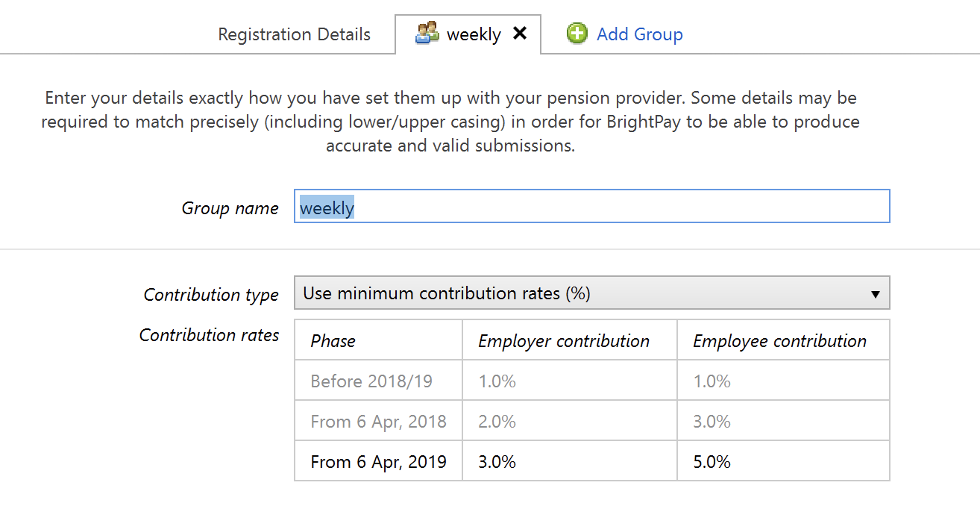This screenshot has width=980, height=506.
Task: Click the Contribution type dropdown arrow
Action: (876, 294)
